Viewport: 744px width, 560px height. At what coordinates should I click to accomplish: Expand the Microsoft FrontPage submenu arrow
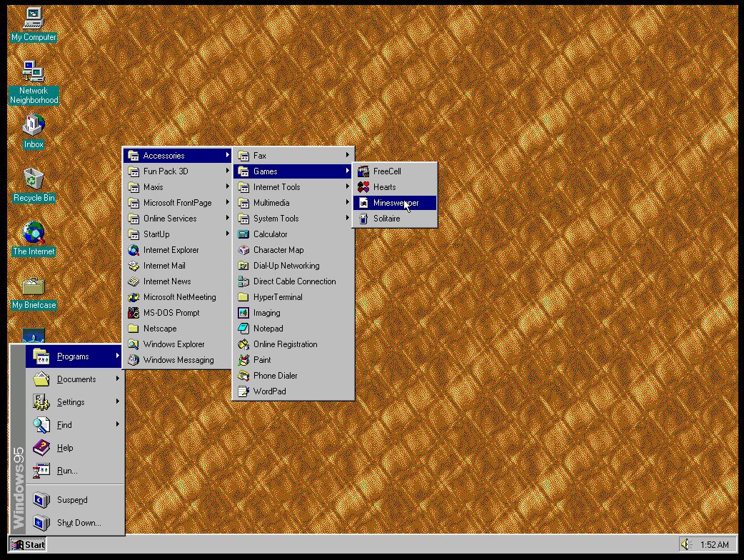pos(227,203)
